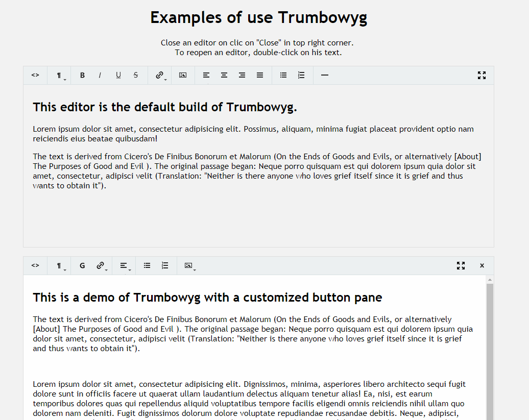Screen dimensions: 529x420
Task: Align text left in the first editor
Action: coord(206,75)
